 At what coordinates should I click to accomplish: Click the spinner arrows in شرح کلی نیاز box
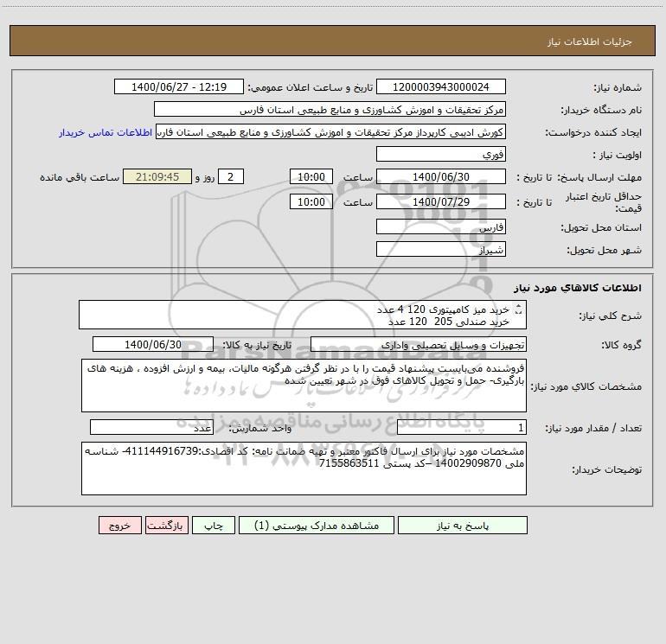click(x=518, y=310)
